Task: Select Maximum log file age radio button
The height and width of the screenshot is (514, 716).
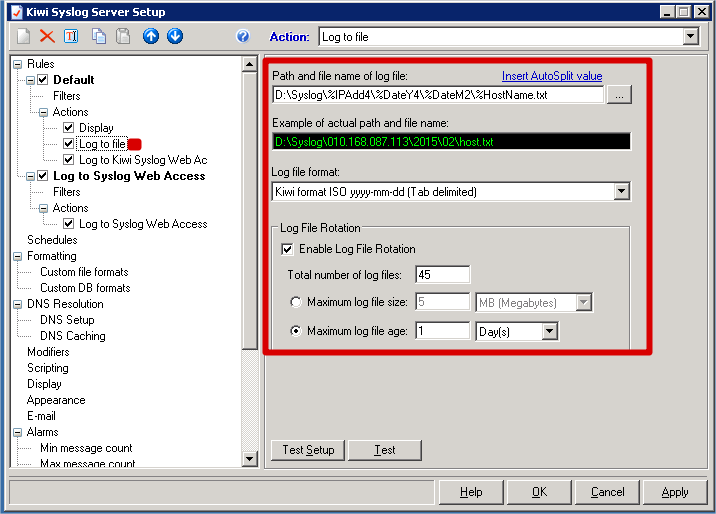Action: pos(296,331)
